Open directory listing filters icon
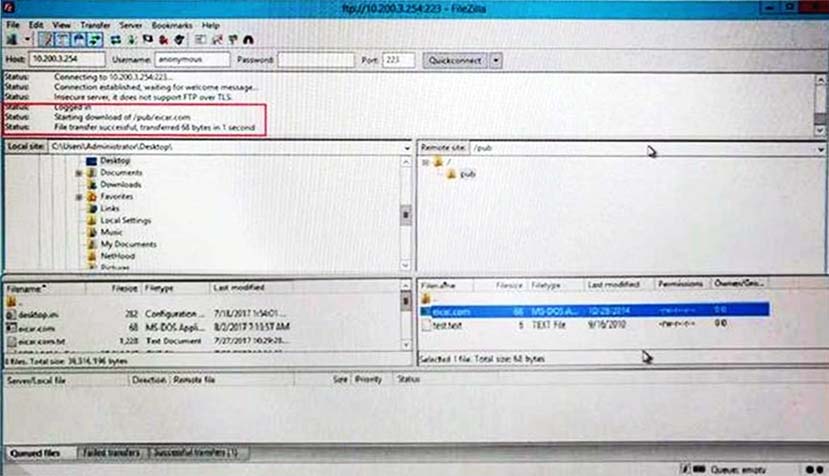Viewport: 829px width, 476px height. pos(200,40)
